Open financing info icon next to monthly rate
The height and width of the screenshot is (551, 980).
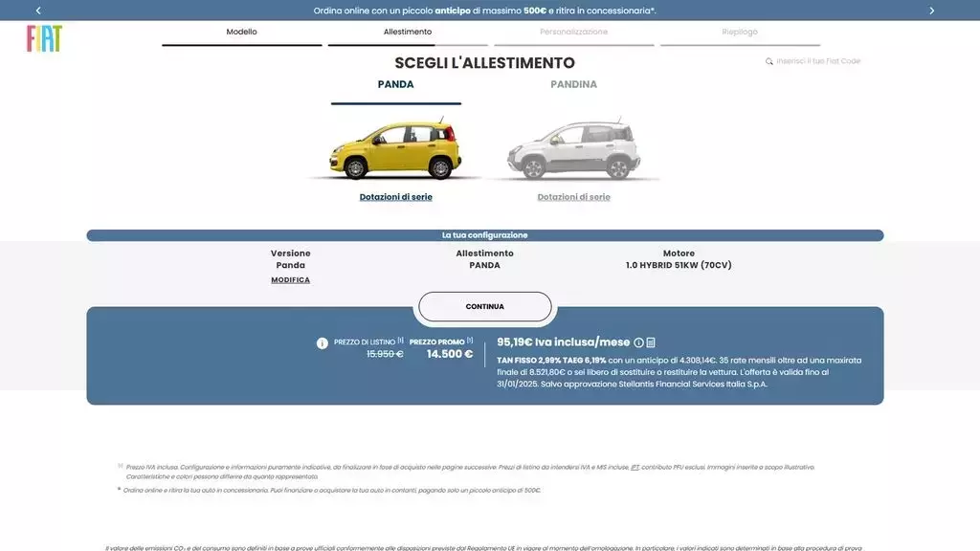click(638, 342)
